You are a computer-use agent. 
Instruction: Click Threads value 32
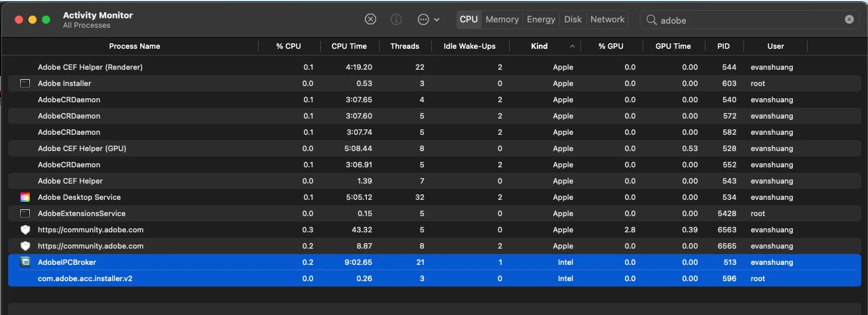(x=420, y=197)
